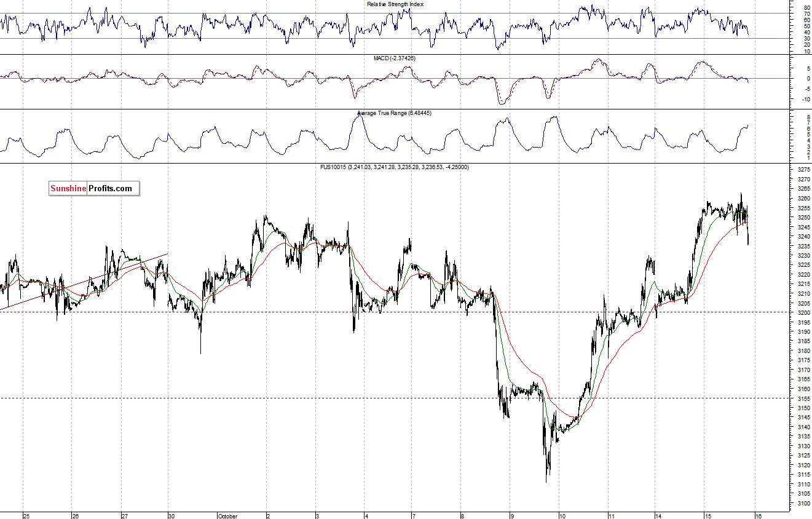Click the MACD (-2.37426) panel title

click(x=395, y=58)
